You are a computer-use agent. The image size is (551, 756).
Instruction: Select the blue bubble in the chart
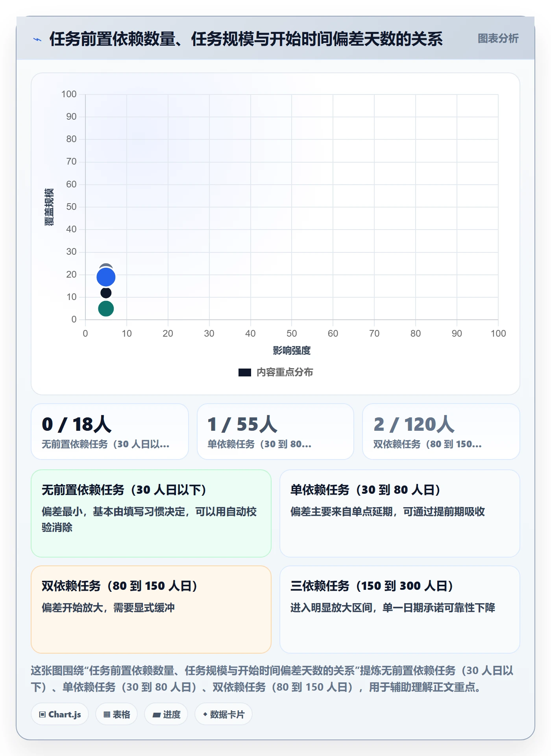(x=106, y=277)
